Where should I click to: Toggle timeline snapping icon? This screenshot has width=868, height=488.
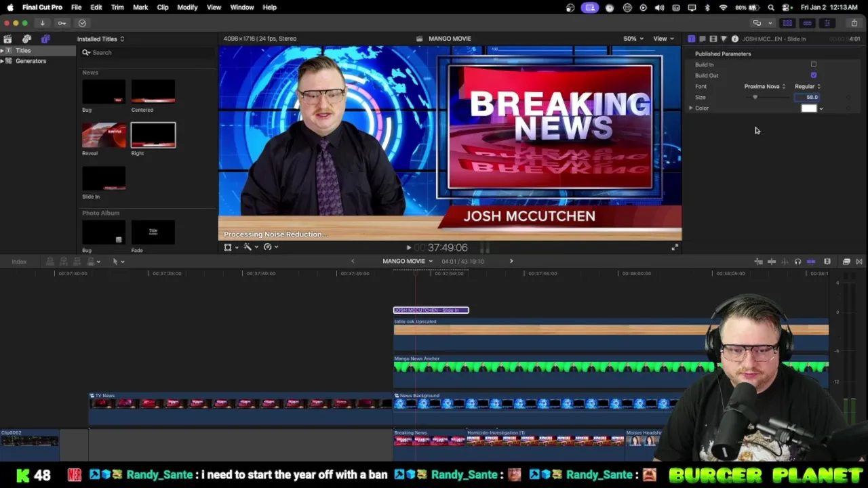pyautogui.click(x=811, y=262)
